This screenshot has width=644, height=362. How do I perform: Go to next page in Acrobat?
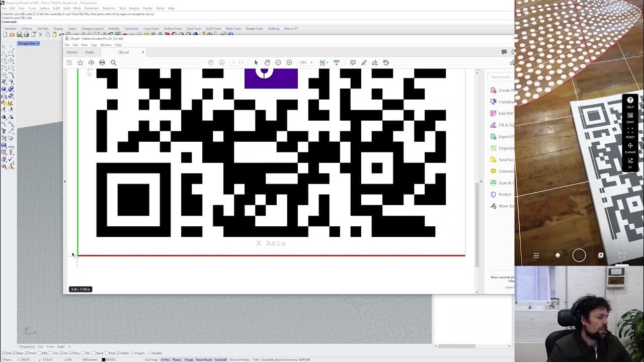pyautogui.click(x=222, y=62)
